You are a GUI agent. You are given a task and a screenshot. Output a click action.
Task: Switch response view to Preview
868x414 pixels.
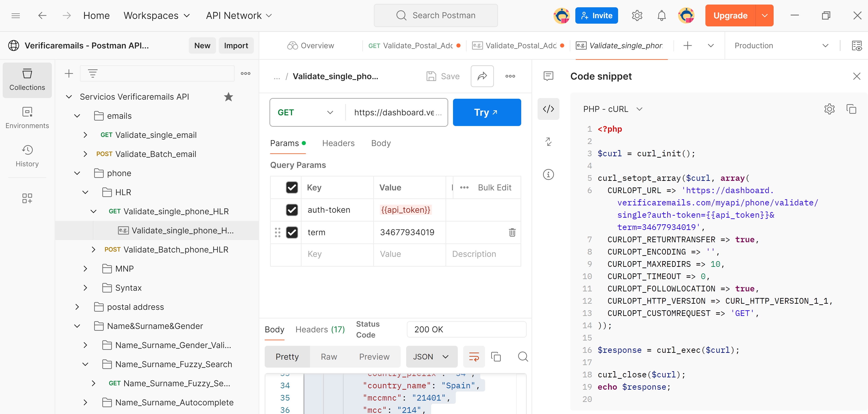(x=374, y=357)
